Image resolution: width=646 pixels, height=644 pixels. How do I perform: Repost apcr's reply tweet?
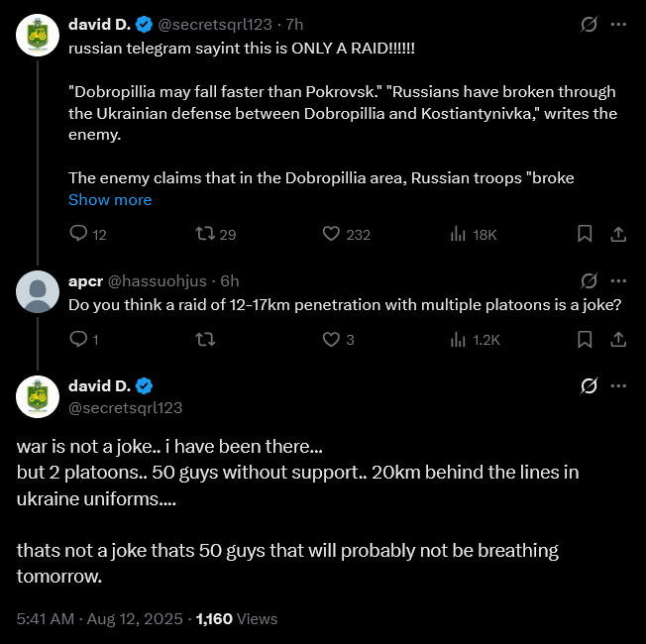[x=205, y=340]
